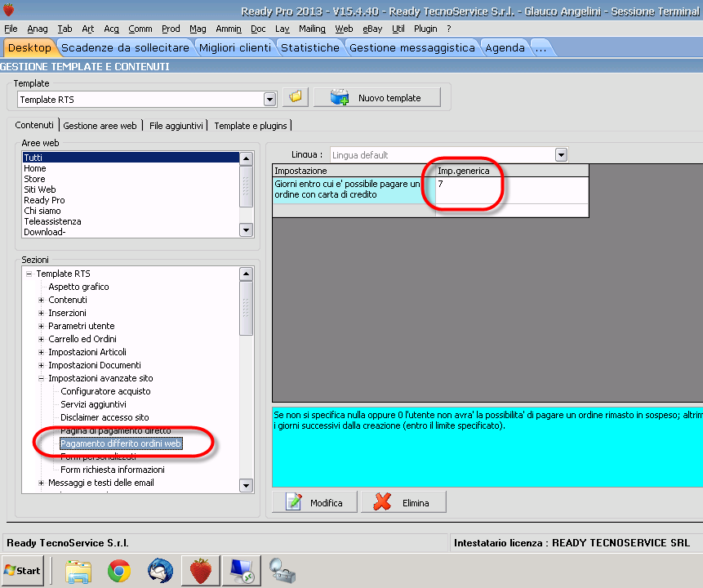Open the Tab menu
The height and width of the screenshot is (588, 703).
65,29
